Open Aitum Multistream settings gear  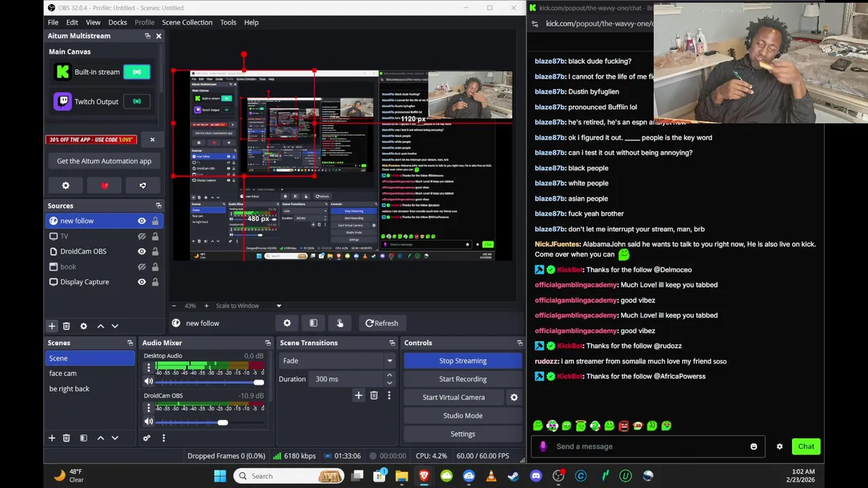click(66, 186)
